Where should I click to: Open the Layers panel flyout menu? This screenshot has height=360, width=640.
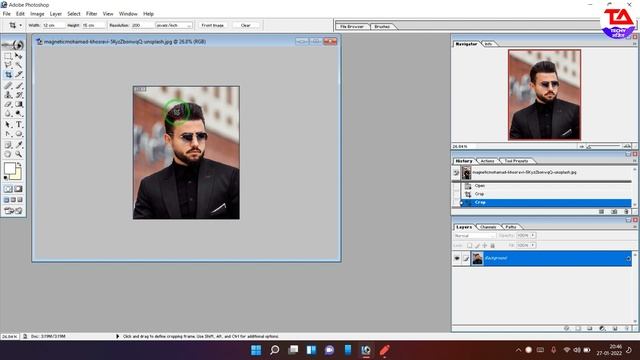635,227
